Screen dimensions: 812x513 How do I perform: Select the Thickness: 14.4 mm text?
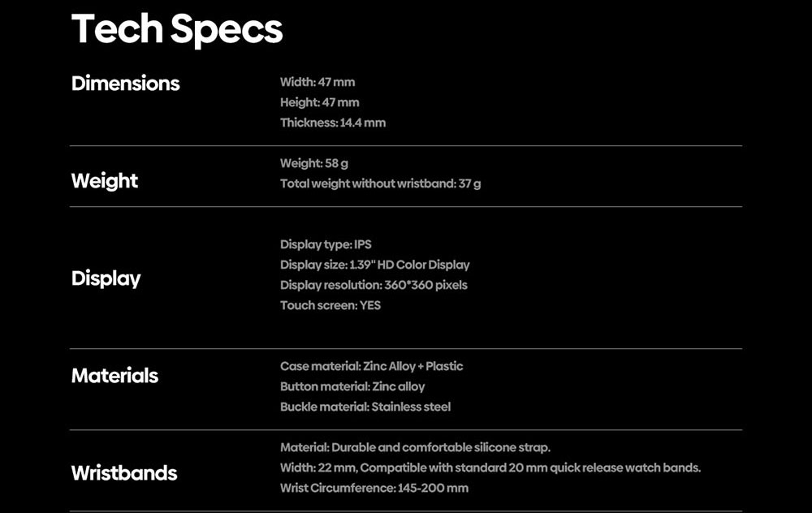click(x=333, y=123)
